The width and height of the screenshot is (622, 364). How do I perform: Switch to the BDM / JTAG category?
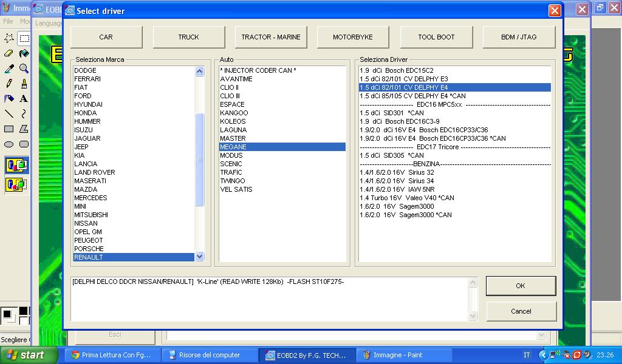click(x=519, y=37)
